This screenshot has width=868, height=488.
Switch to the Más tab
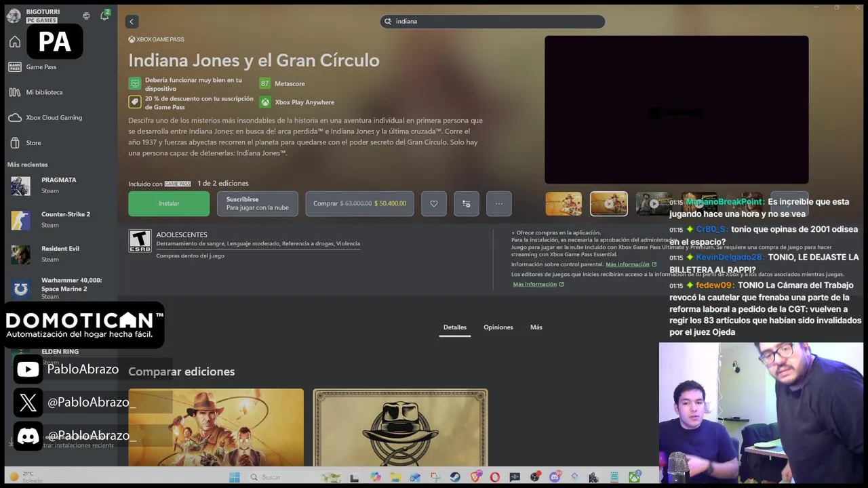click(536, 327)
